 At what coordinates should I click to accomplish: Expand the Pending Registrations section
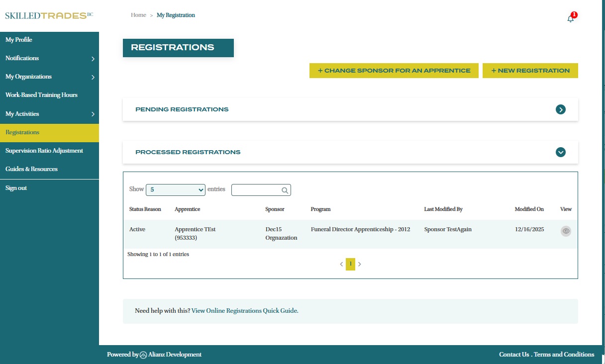click(560, 109)
